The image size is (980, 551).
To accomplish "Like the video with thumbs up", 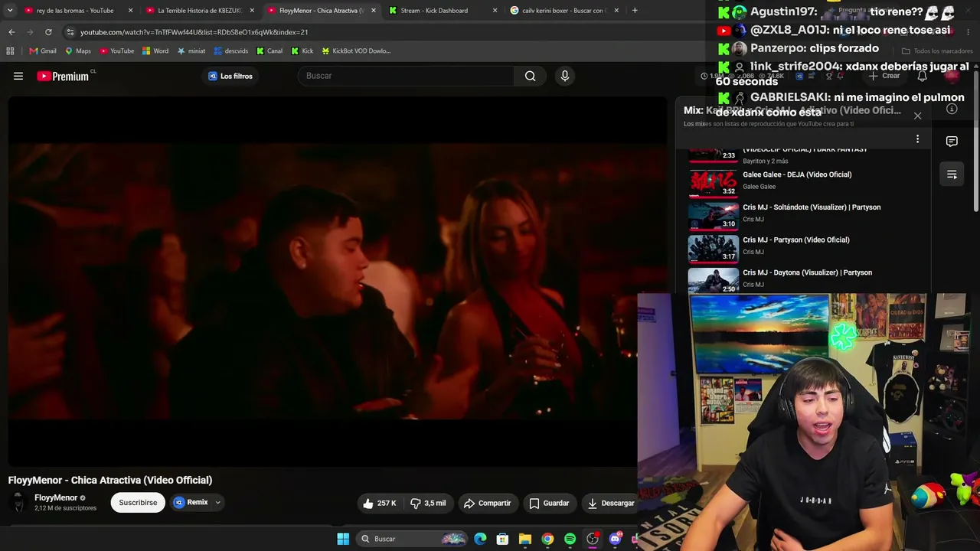I will [379, 503].
